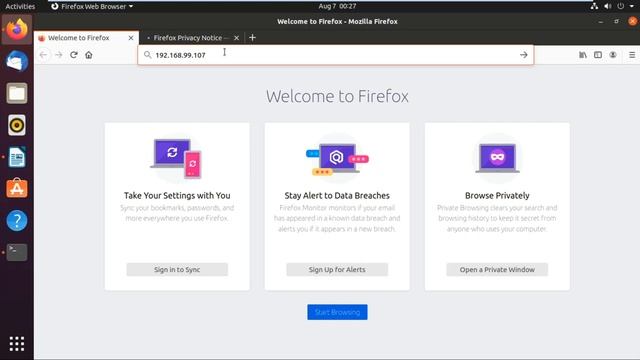Click the data breach monitor illustration

tap(337, 158)
